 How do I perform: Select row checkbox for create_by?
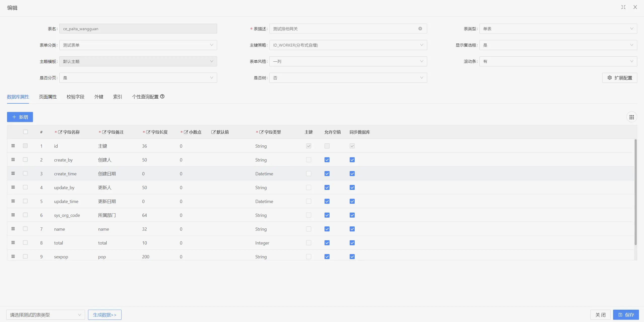(25, 159)
